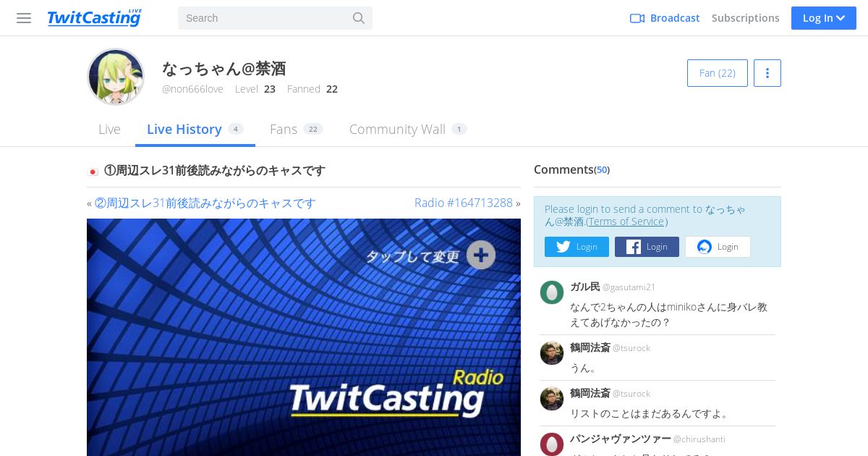
Task: Go to previous cast ②周辺スレ31 link
Action: click(205, 203)
